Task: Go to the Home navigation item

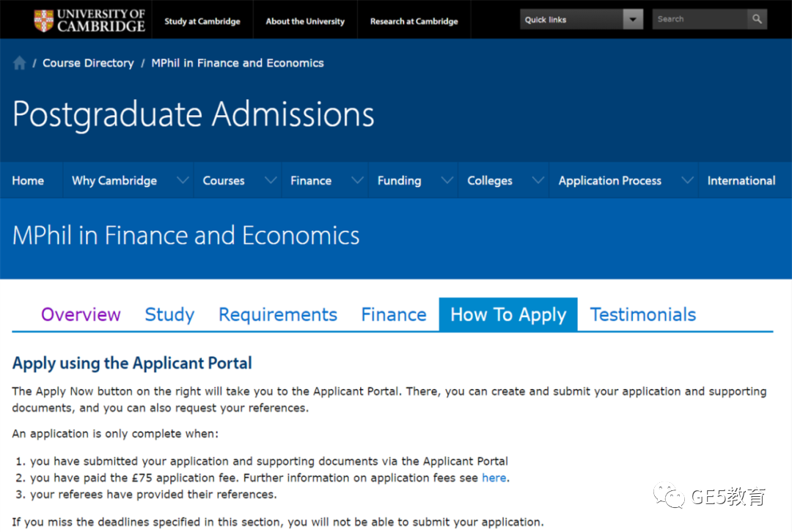Action: 28,181
